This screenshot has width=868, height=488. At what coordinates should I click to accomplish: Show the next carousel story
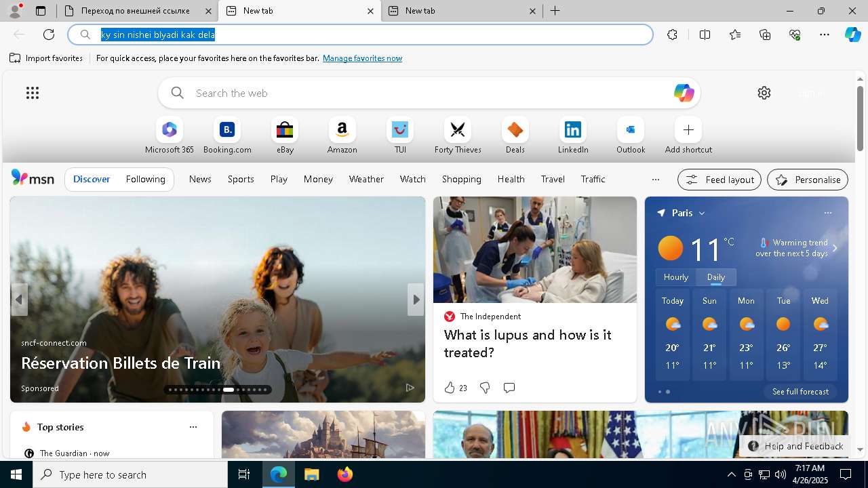pyautogui.click(x=416, y=300)
